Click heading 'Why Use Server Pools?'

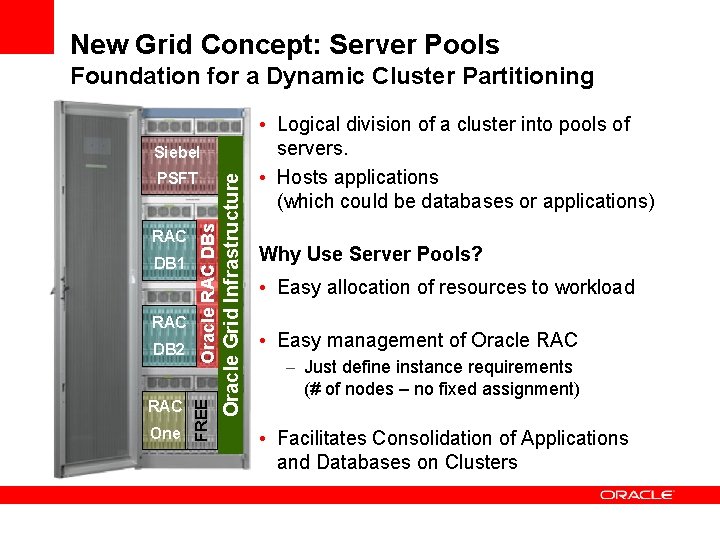[x=371, y=254]
